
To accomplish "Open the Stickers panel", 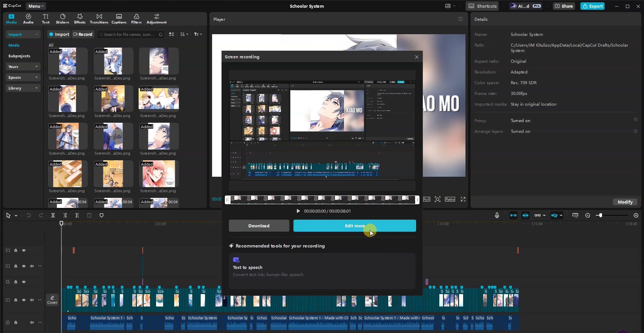I will (62, 18).
